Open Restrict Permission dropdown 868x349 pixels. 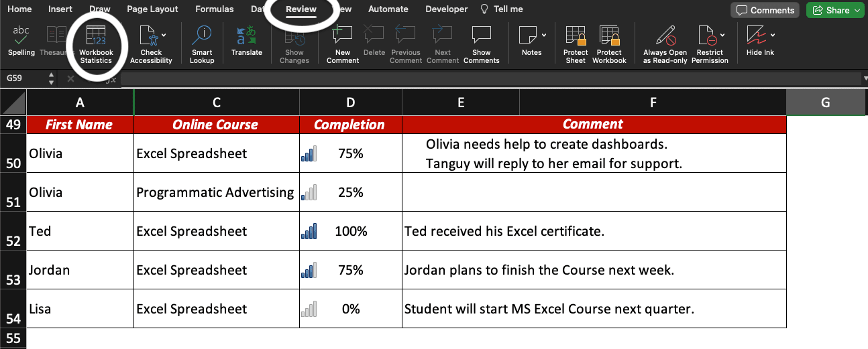point(722,34)
